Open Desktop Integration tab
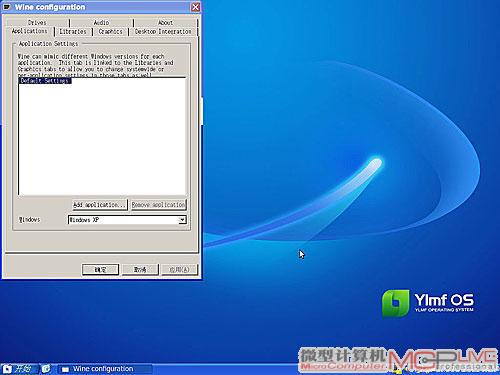 [x=163, y=32]
